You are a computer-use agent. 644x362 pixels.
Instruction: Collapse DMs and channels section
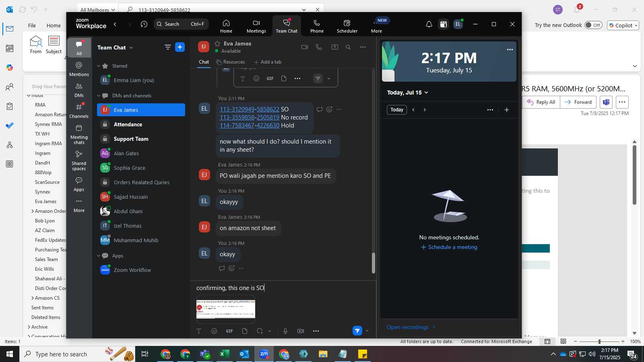[x=99, y=96]
